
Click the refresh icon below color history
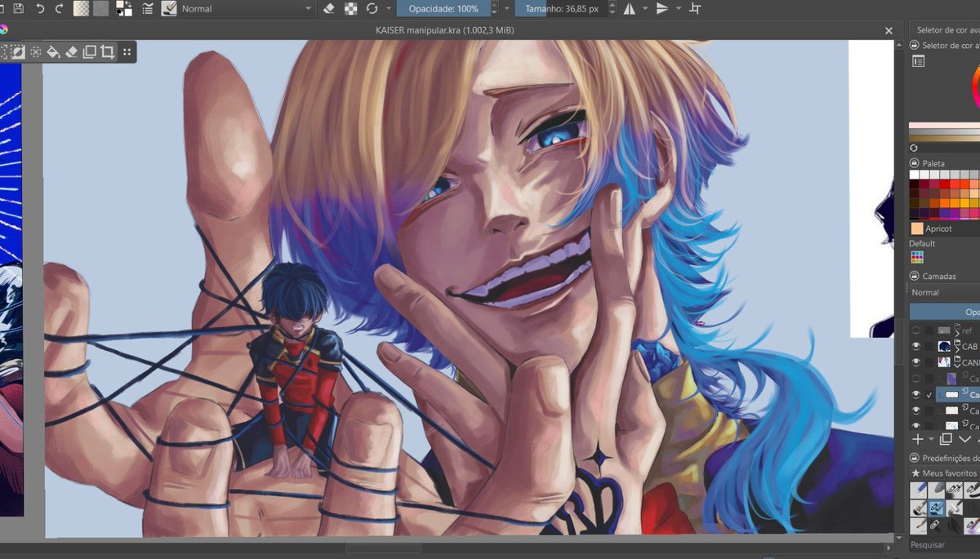914,149
